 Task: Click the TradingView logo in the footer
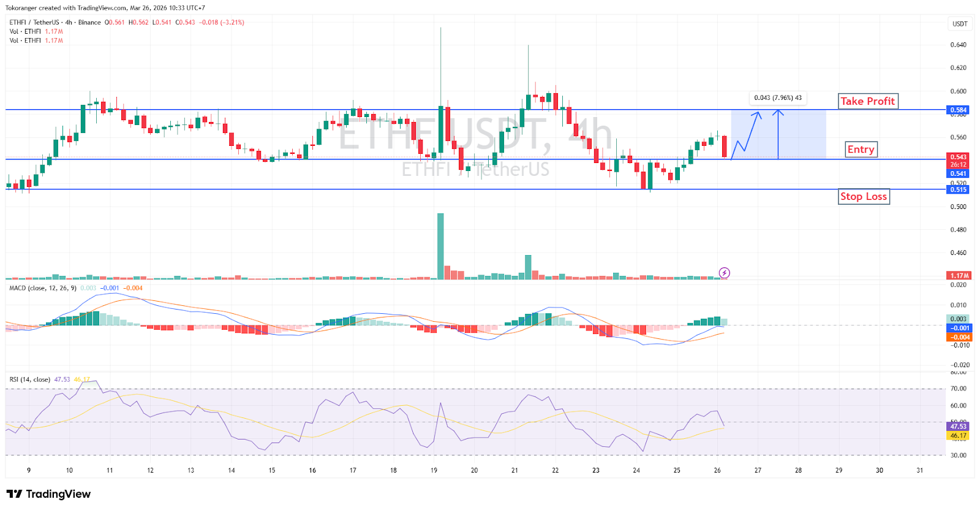(x=48, y=494)
